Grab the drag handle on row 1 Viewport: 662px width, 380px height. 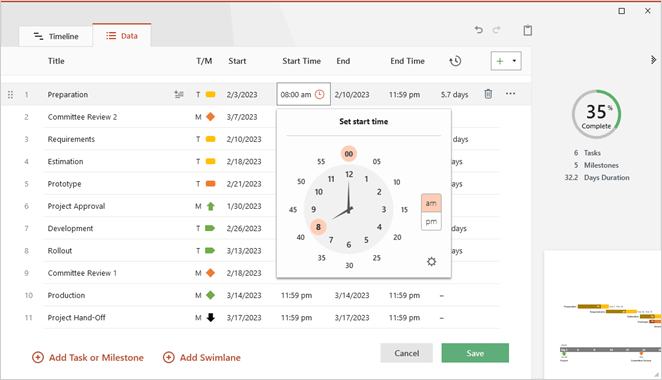pos(11,95)
